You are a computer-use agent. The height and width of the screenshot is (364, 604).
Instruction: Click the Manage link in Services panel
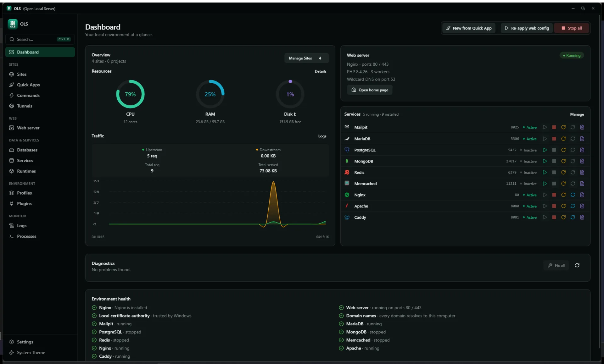(x=577, y=114)
